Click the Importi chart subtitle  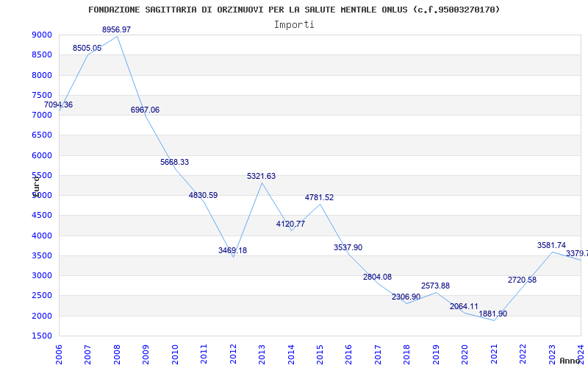(294, 25)
